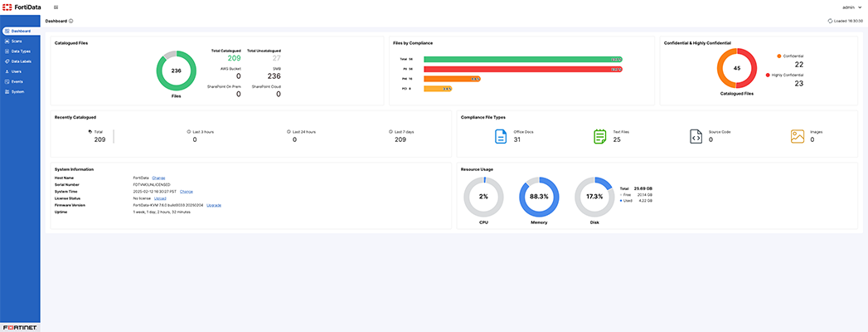
Task: Click the Data Labels tag icon
Action: tap(6, 61)
